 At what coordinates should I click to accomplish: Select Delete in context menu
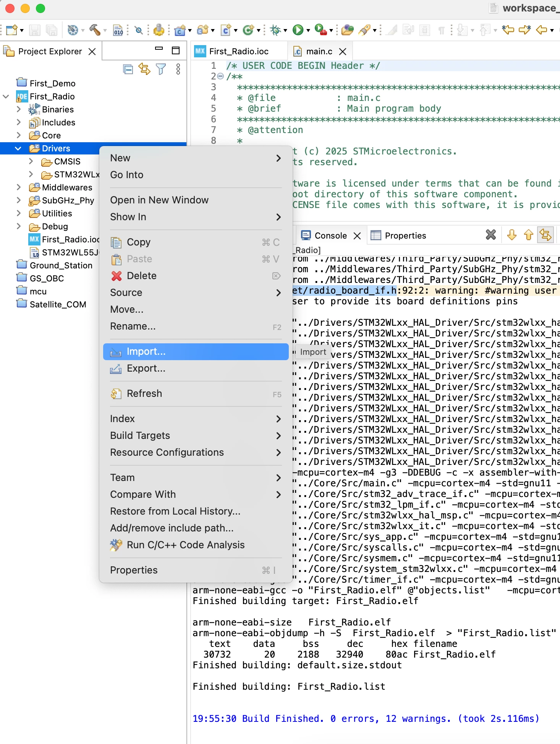[x=196, y=276]
